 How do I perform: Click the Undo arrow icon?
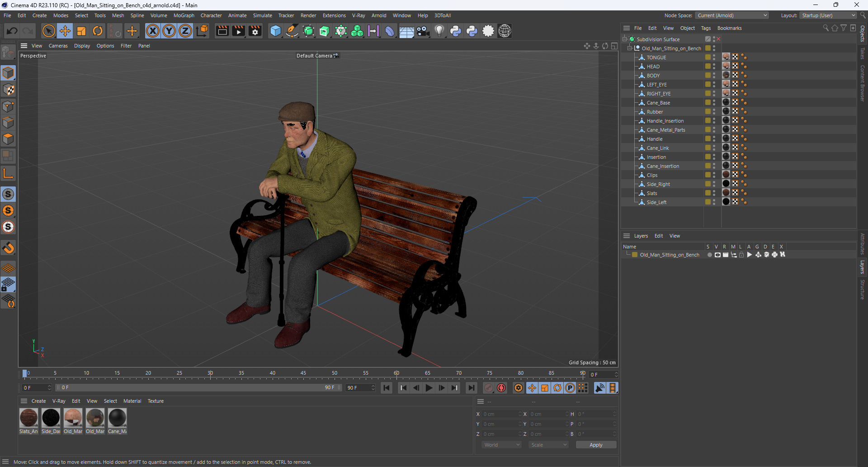point(12,31)
